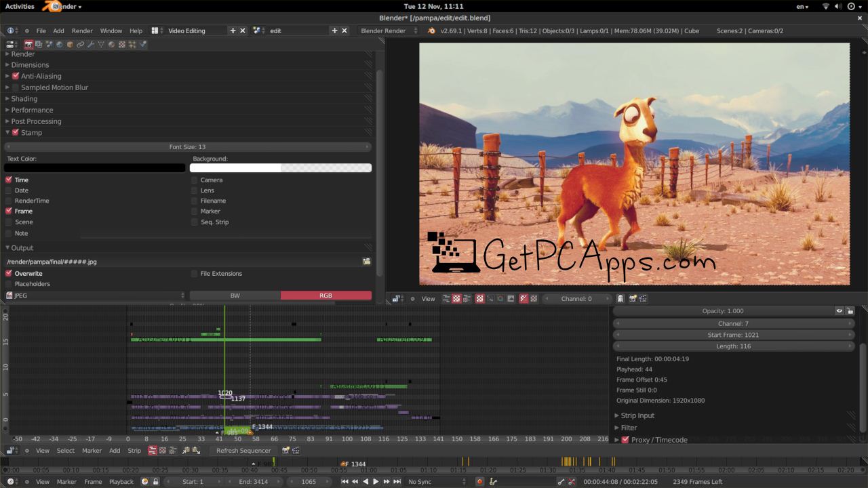Click Activities in the top bar
Image resolution: width=868 pixels, height=488 pixels.
(x=20, y=6)
